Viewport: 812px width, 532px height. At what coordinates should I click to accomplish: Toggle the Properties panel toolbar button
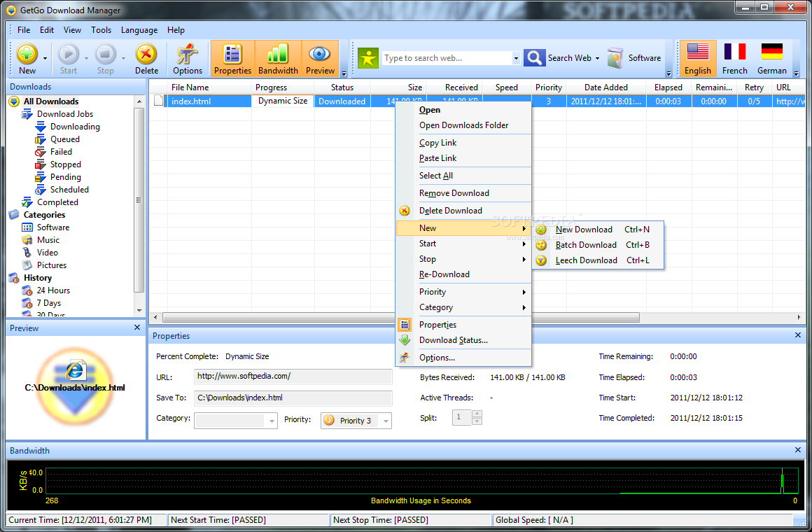[x=232, y=59]
